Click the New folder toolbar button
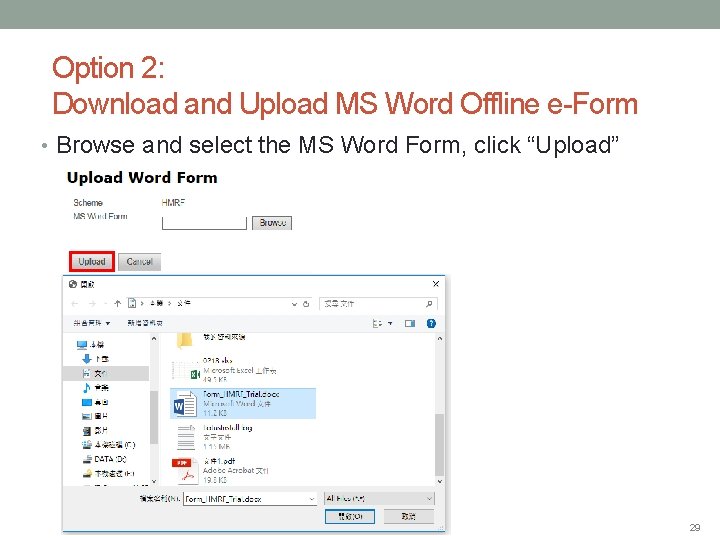Viewport: 720px width, 540px height. (145, 323)
